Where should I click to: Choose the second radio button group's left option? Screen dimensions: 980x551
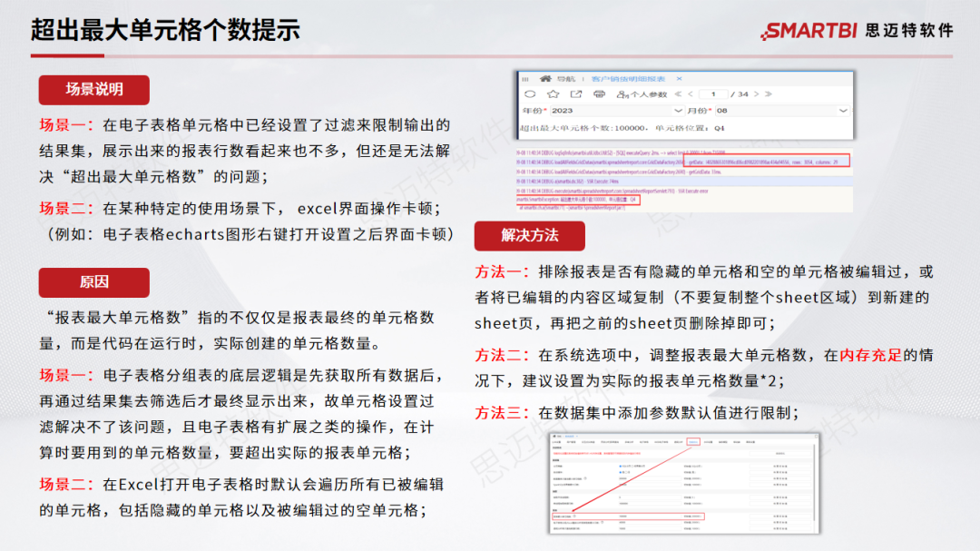click(x=620, y=474)
